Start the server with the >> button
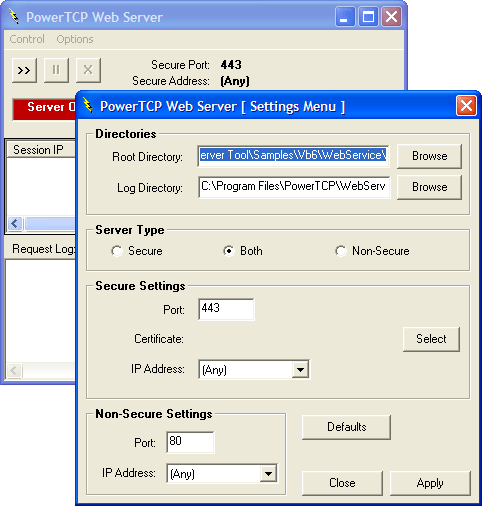This screenshot has width=482, height=506. [x=24, y=70]
